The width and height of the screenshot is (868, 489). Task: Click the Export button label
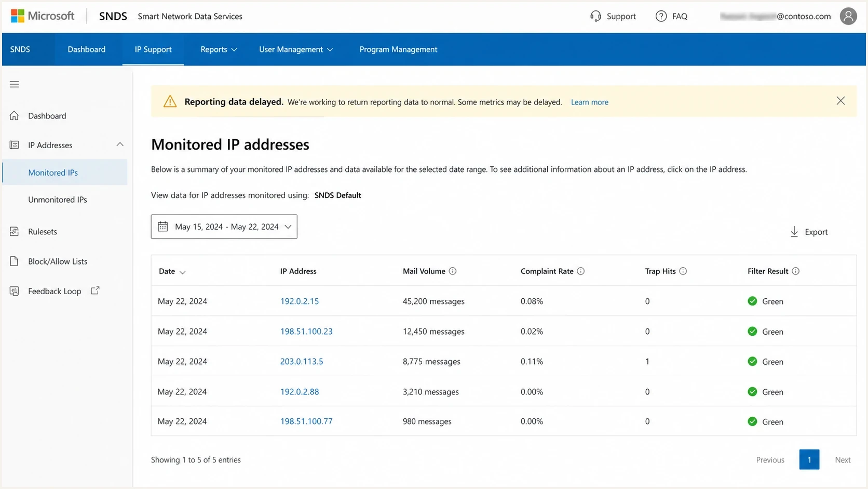(x=816, y=232)
